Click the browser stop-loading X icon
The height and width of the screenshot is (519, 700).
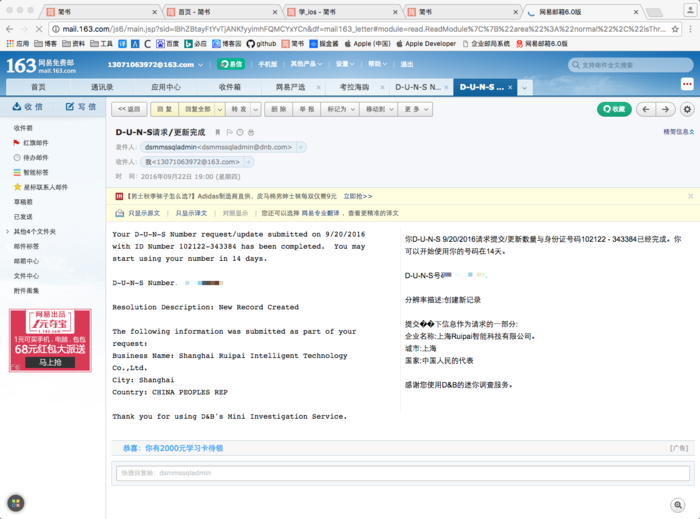(x=39, y=29)
